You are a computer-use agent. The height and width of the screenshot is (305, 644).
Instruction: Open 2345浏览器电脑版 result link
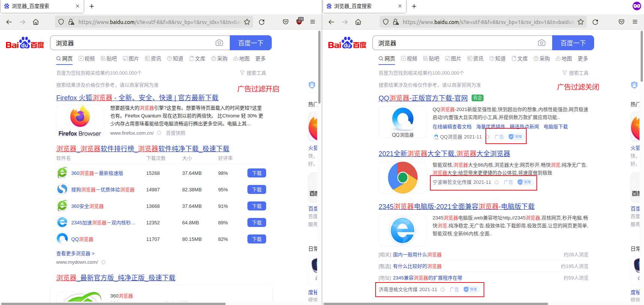[x=457, y=206]
